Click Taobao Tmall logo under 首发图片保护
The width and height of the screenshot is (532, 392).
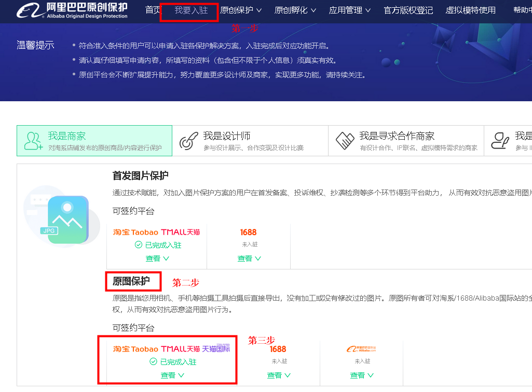coord(156,232)
